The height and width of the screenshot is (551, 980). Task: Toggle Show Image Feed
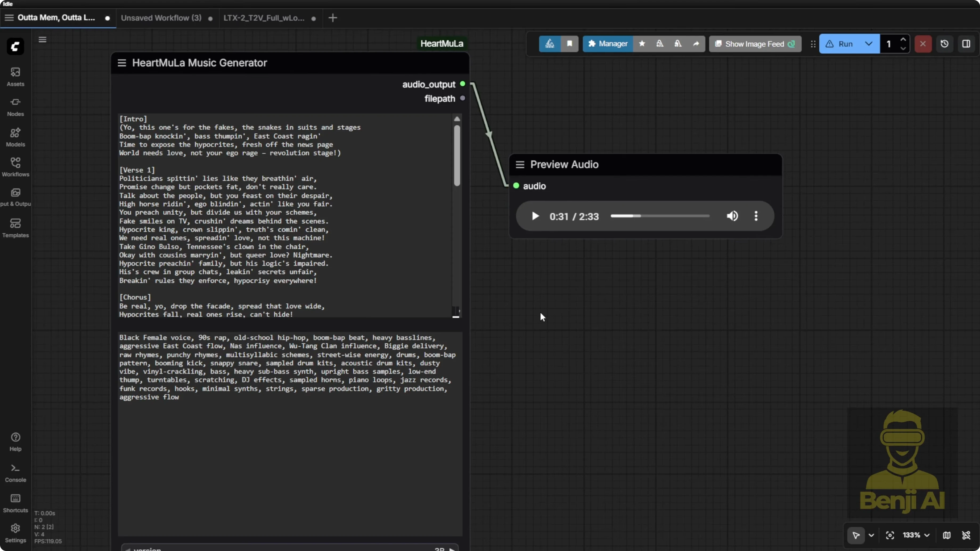tap(755, 44)
